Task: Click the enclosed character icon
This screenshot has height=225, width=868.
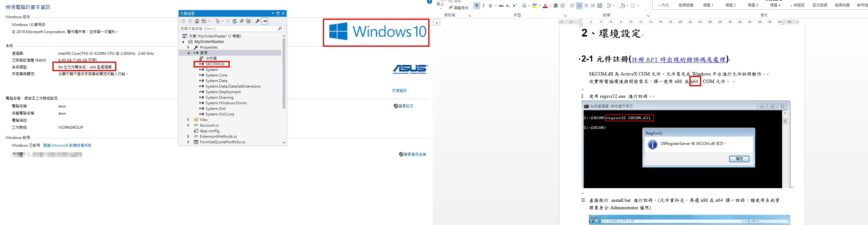Action: tap(562, 6)
